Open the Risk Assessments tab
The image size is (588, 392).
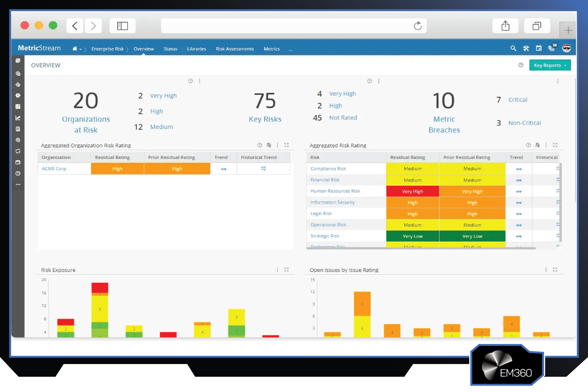pos(235,49)
